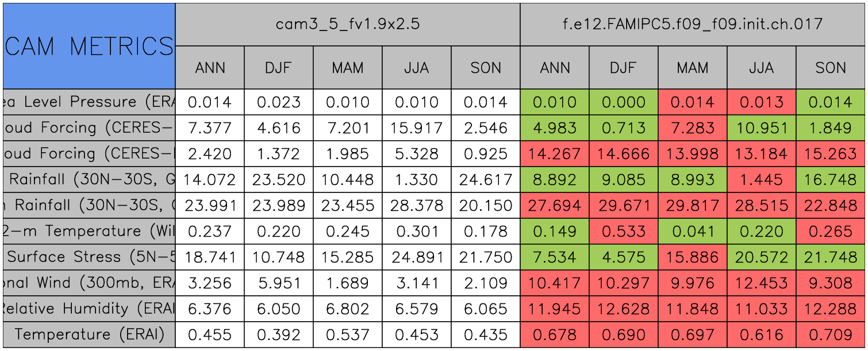Select the cam3_5_fv1.9x2.5 header cell
Viewport: 868px width, 351px height.
[x=347, y=25]
